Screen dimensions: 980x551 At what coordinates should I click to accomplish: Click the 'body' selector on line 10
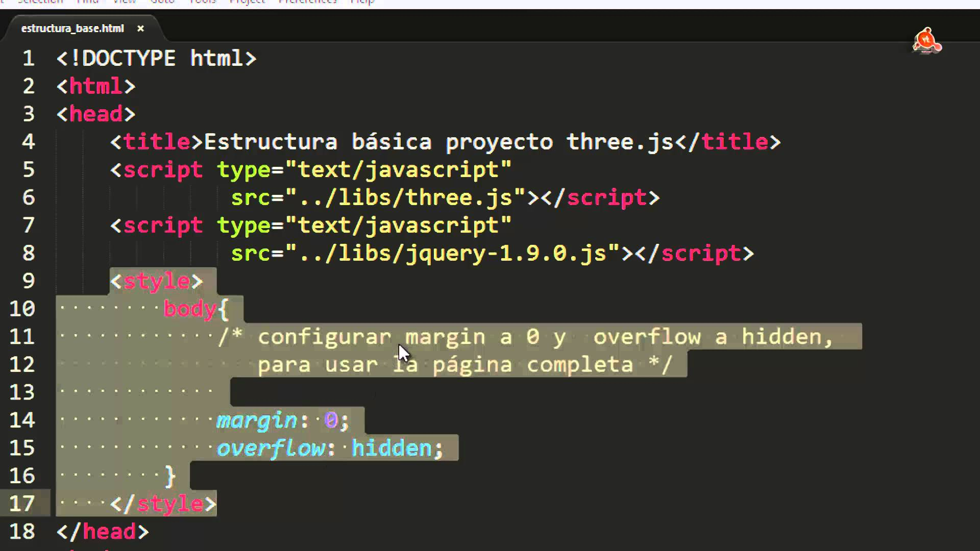190,309
